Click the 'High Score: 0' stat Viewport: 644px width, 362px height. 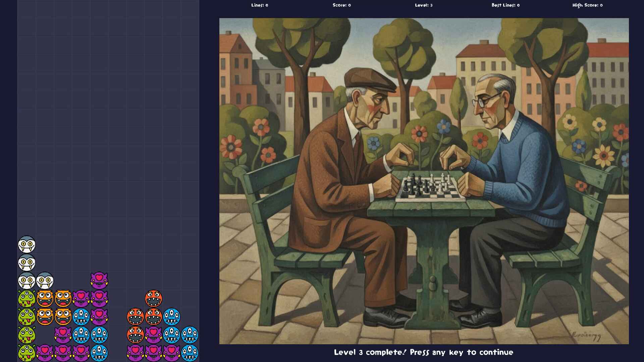pyautogui.click(x=587, y=5)
